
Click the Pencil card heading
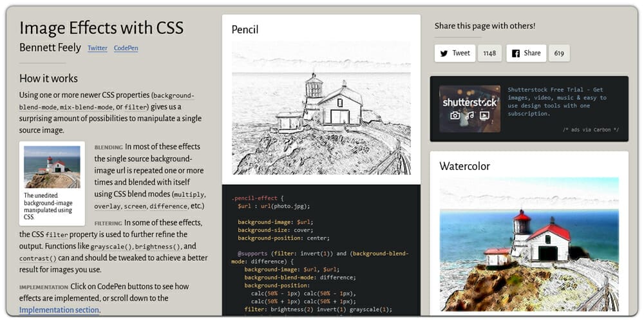coord(245,30)
